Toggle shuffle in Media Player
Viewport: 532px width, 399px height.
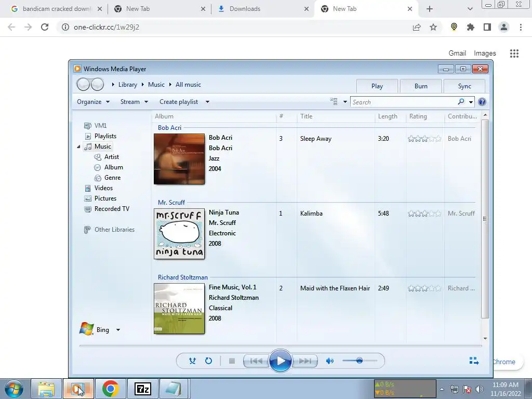[192, 361]
